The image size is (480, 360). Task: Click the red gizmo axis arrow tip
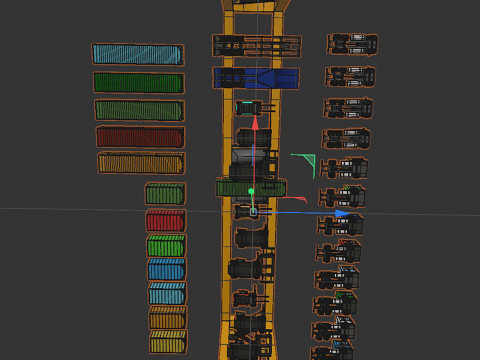(x=255, y=123)
